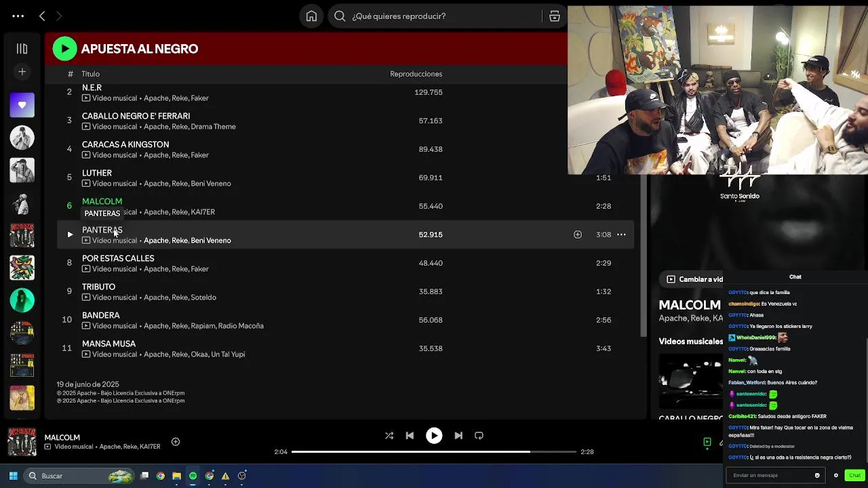This screenshot has height=488, width=868.
Task: Open chat user Fabian_Watford
Action: point(746,382)
